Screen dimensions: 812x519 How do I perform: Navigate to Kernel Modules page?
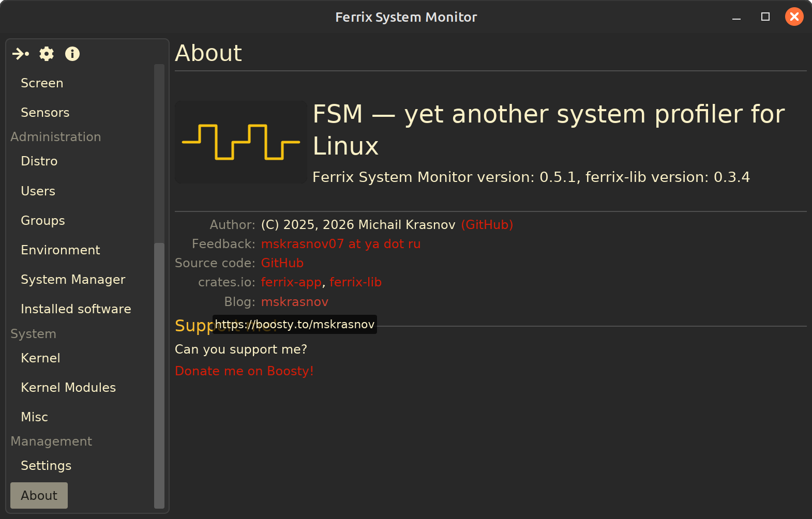(68, 388)
